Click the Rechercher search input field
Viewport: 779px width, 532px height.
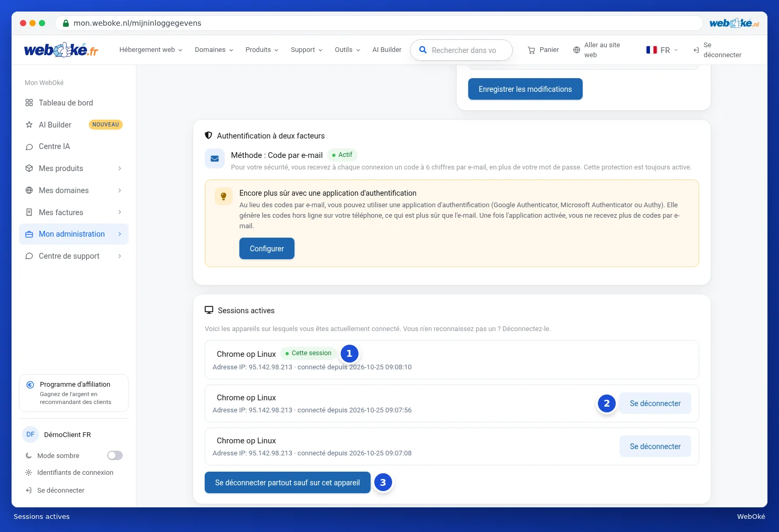click(x=461, y=50)
